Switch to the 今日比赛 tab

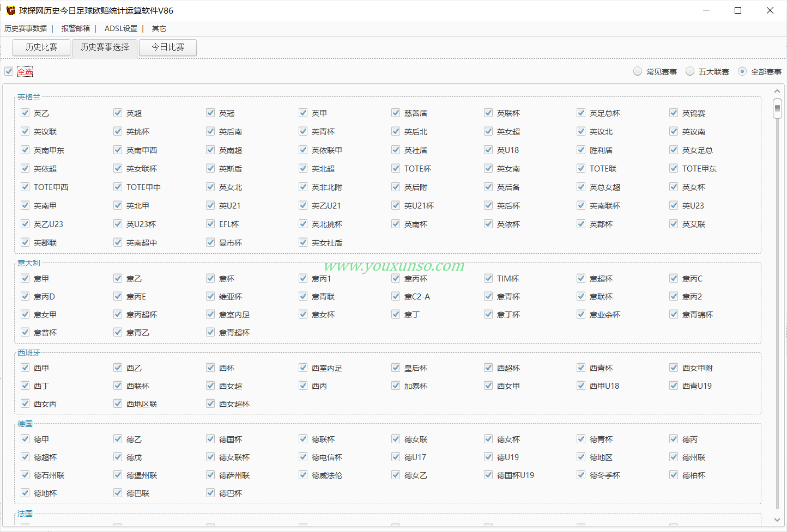coord(168,47)
